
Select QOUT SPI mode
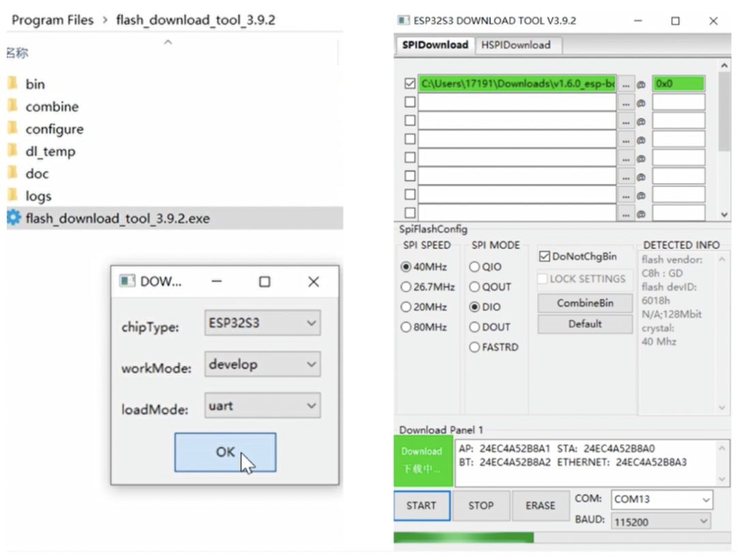pyautogui.click(x=475, y=286)
